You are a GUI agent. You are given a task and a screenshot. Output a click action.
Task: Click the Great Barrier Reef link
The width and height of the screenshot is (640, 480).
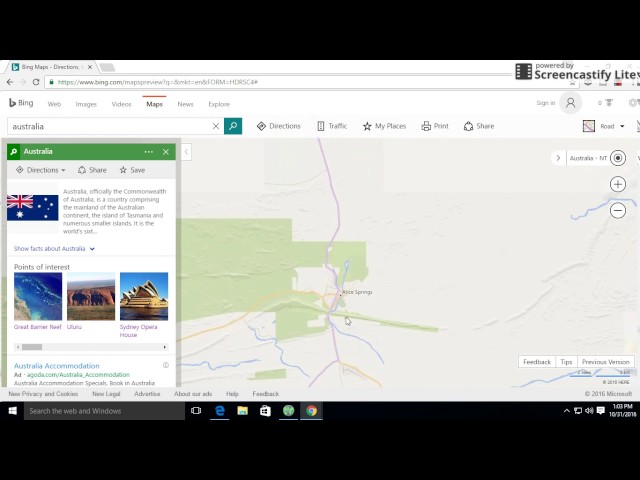(x=38, y=327)
